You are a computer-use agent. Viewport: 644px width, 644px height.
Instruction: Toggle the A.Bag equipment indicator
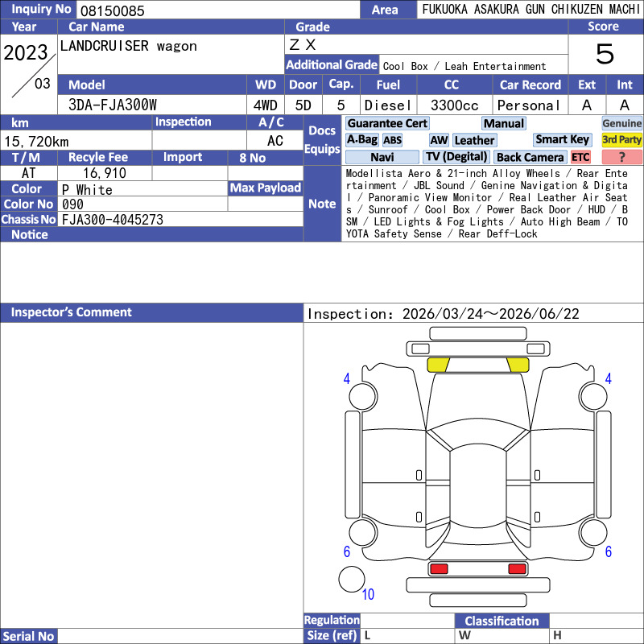pyautogui.click(x=362, y=140)
